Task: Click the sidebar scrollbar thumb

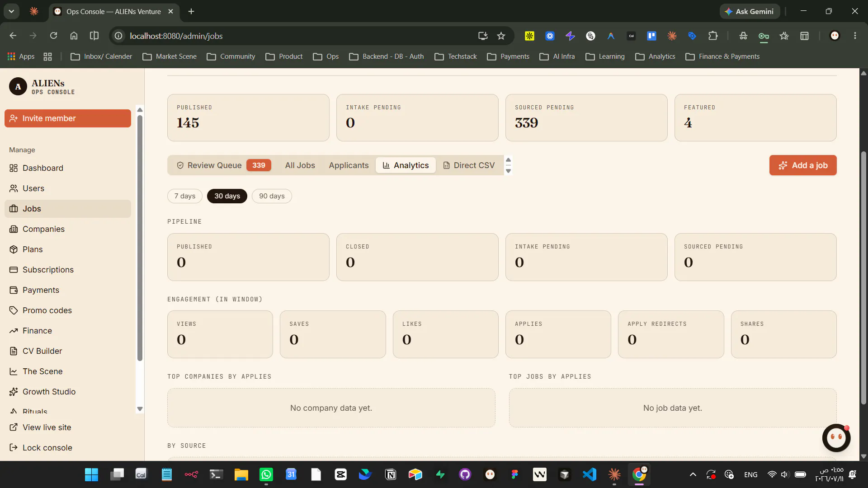Action: point(140,238)
